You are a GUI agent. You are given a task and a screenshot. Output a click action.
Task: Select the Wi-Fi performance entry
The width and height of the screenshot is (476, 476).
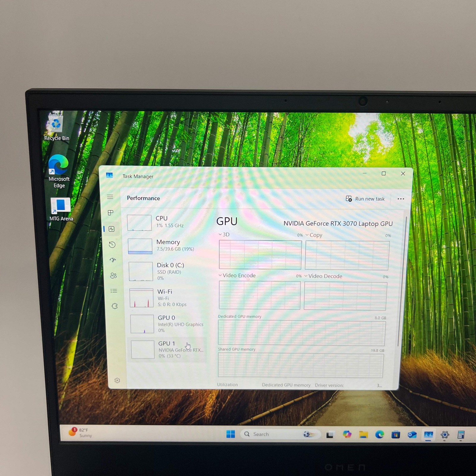click(167, 297)
